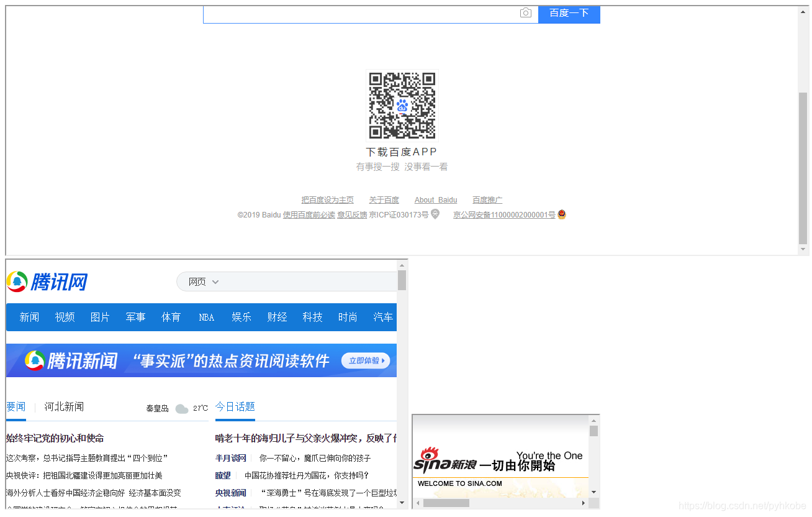The image size is (812, 517).
Task: Click the camera image-search icon in Baidu
Action: (x=526, y=13)
